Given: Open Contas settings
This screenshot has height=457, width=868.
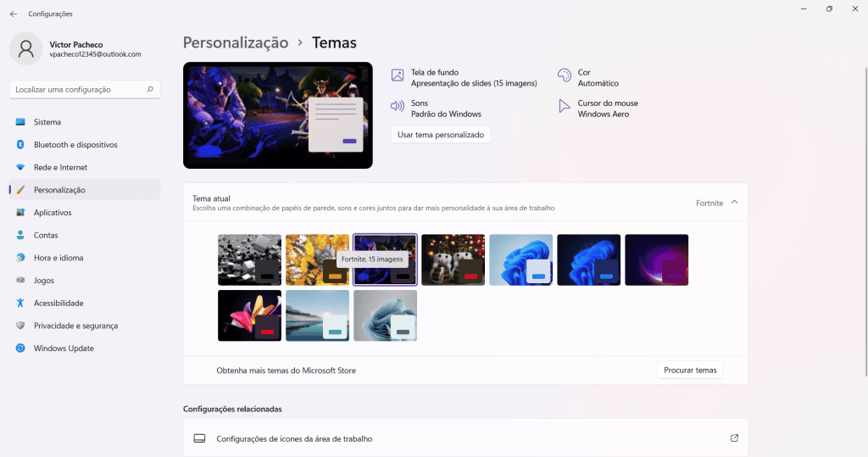Looking at the screenshot, I should coord(85,235).
